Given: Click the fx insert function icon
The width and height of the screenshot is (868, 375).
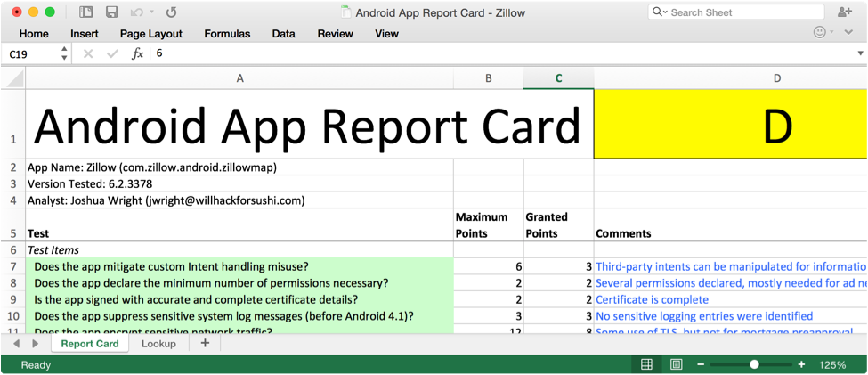Looking at the screenshot, I should 137,53.
